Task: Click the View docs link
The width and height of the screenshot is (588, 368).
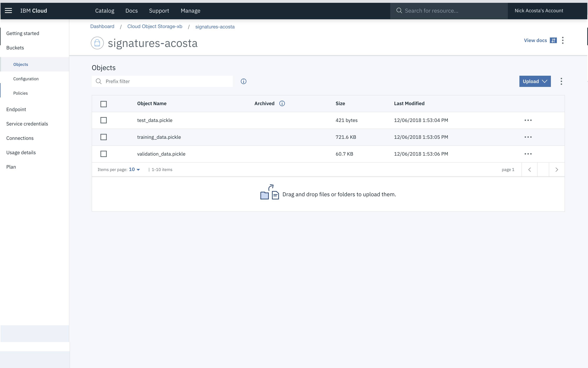Action: (535, 40)
